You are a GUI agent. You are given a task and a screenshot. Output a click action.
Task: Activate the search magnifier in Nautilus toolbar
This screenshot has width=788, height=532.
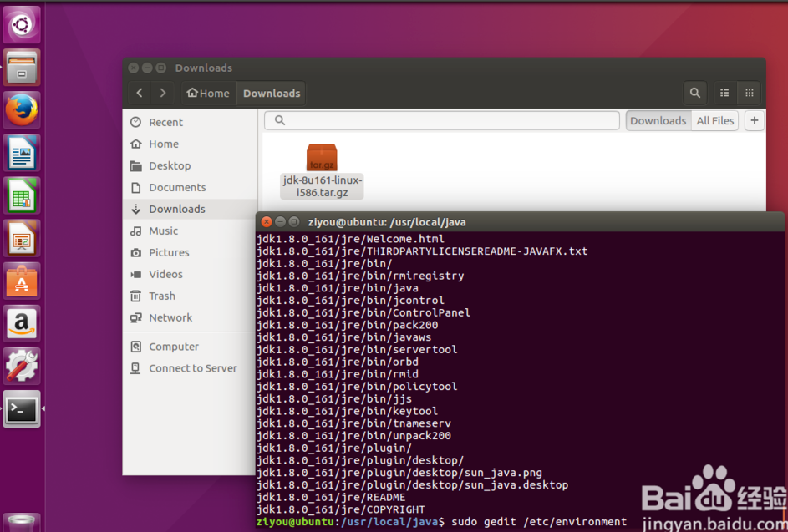pos(695,93)
